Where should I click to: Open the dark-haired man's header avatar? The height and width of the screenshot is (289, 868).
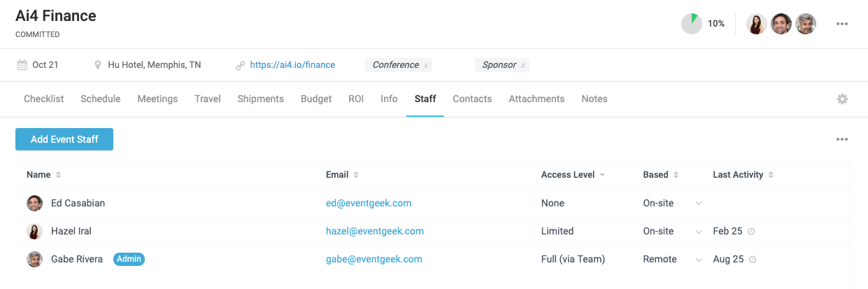coord(781,24)
